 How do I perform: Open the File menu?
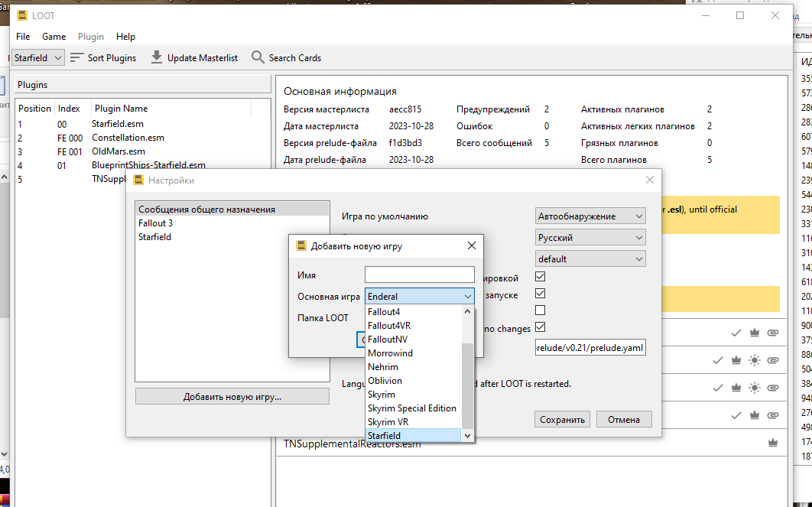23,36
